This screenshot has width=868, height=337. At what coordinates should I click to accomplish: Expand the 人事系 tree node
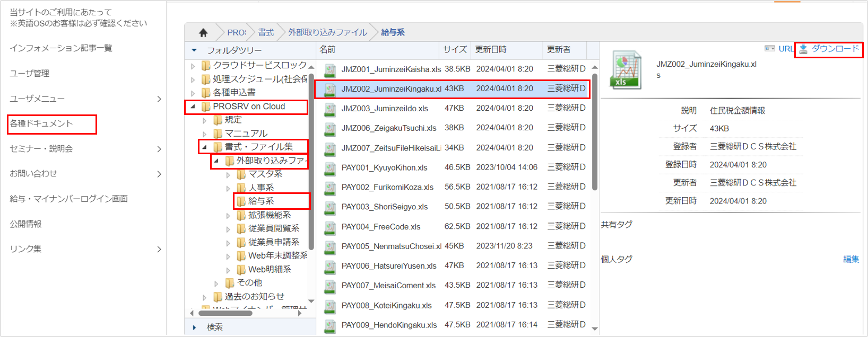228,188
